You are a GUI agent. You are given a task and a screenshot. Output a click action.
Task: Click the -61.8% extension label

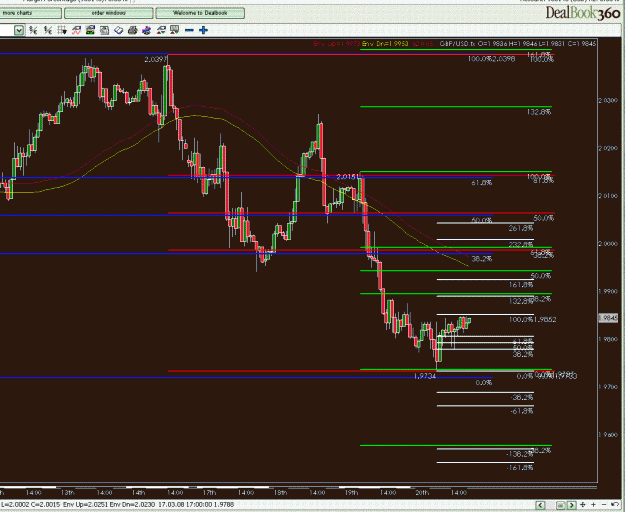(522, 411)
